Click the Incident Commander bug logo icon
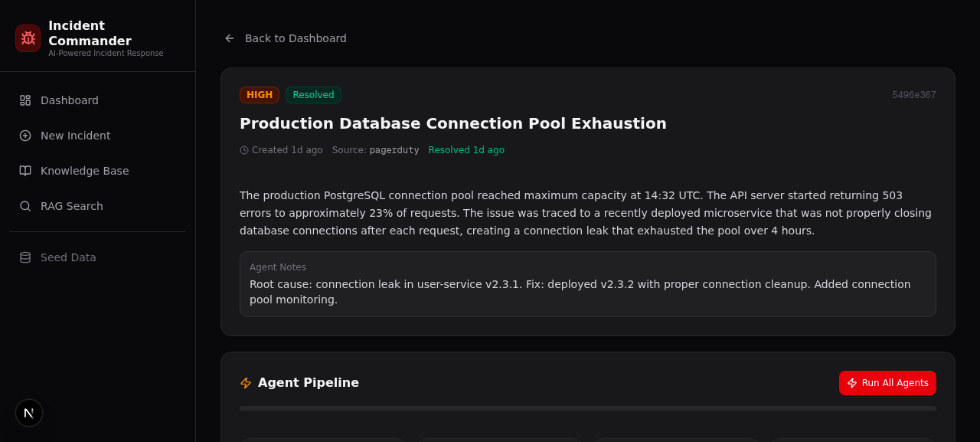The height and width of the screenshot is (442, 980). [28, 38]
